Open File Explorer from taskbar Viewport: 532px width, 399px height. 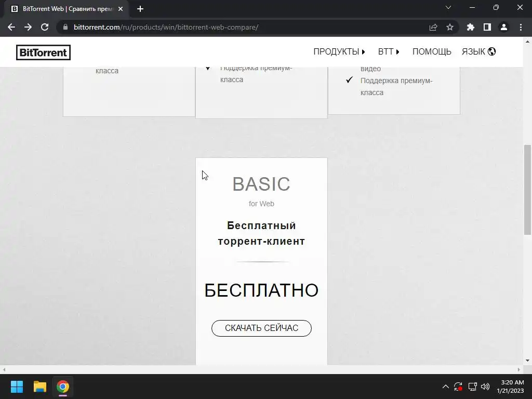tap(39, 387)
